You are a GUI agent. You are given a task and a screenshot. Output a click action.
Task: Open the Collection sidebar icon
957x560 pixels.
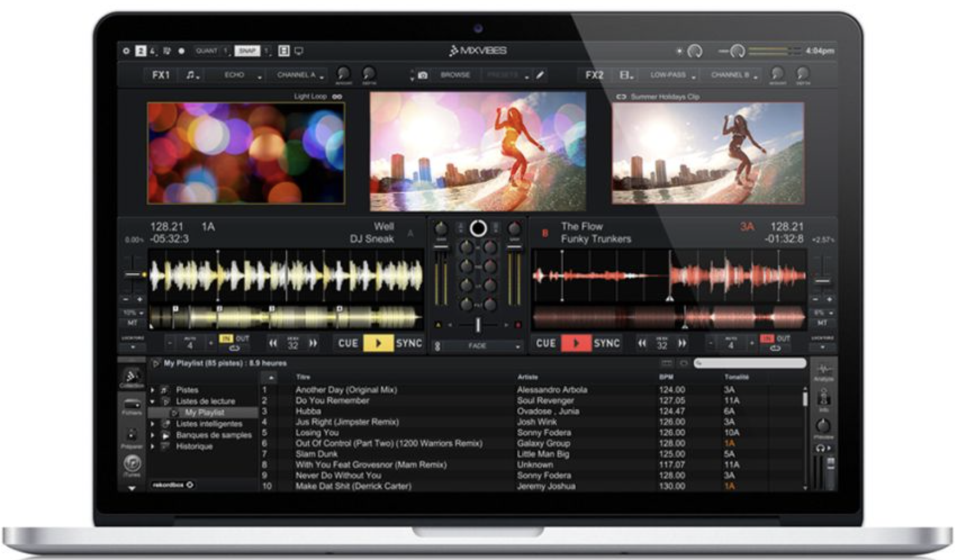[132, 378]
